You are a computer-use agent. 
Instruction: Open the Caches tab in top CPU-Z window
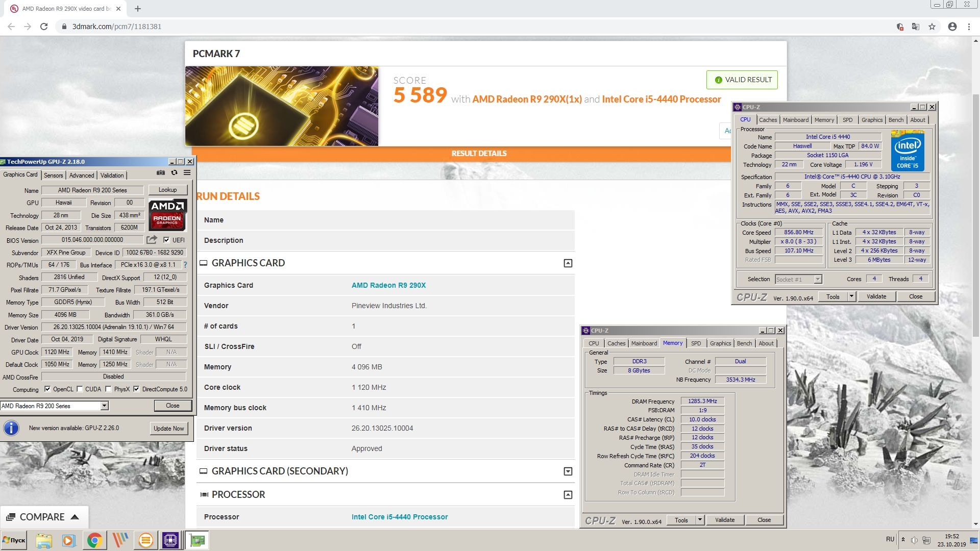coord(768,120)
